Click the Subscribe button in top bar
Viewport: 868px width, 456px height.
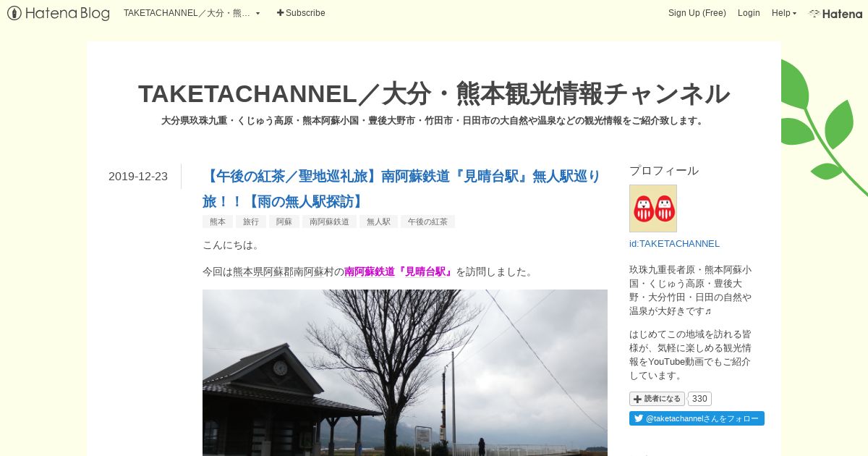pos(301,13)
